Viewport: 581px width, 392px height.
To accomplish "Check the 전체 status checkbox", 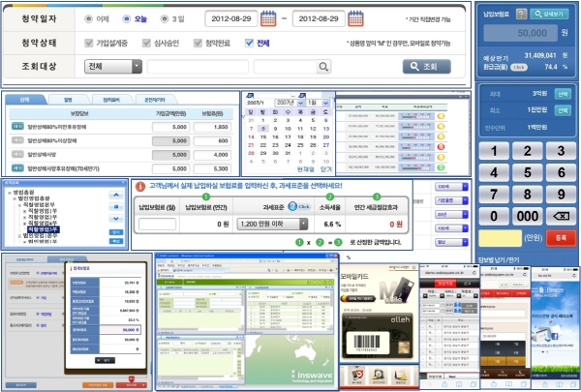I will (x=251, y=44).
